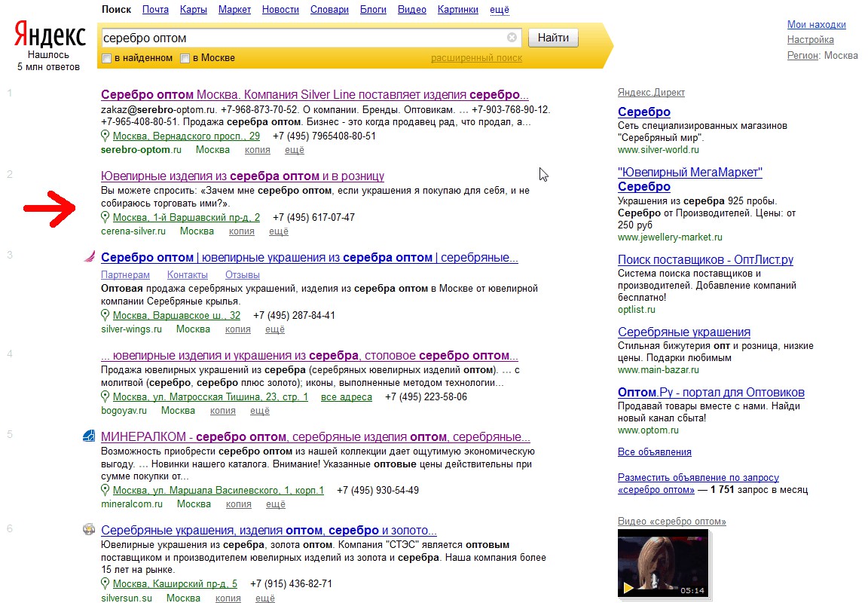Open the Маркет service tab
Viewport: 868px width, 603px height.
(x=235, y=9)
